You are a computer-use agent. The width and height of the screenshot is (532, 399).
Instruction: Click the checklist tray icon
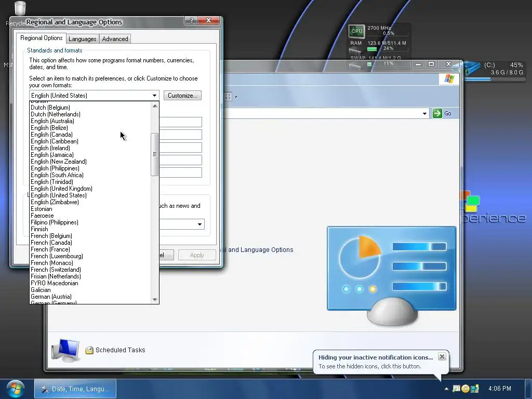coord(456,389)
